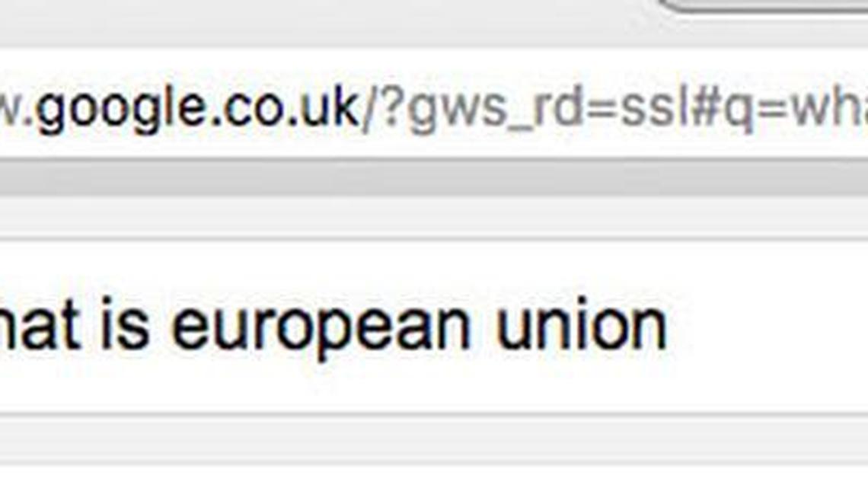Click the word union in search query

pyautogui.click(x=581, y=327)
